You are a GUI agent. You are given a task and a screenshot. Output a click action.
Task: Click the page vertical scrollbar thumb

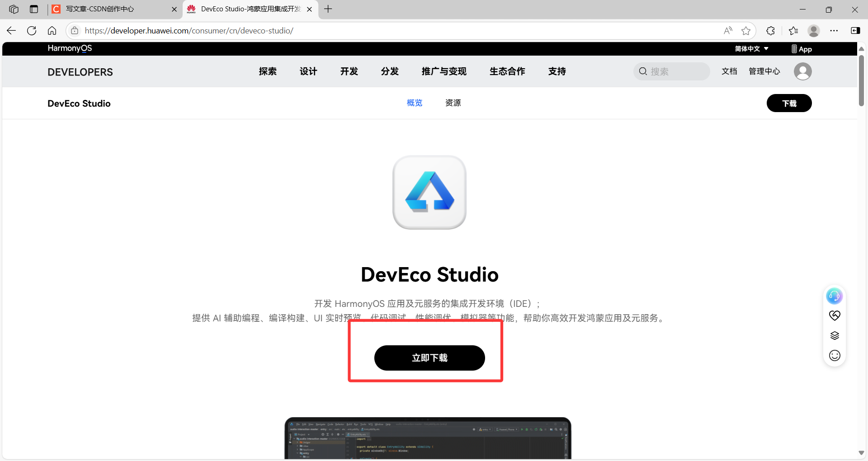click(861, 80)
